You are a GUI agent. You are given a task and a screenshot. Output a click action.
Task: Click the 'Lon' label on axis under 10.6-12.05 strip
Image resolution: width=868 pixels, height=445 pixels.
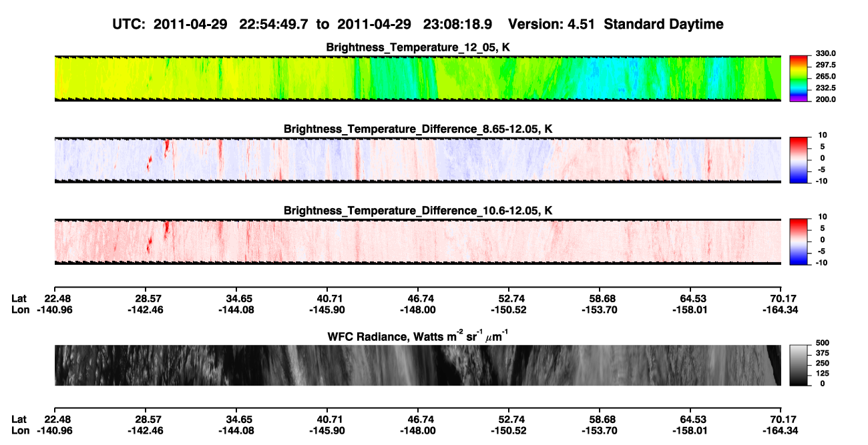(x=20, y=310)
